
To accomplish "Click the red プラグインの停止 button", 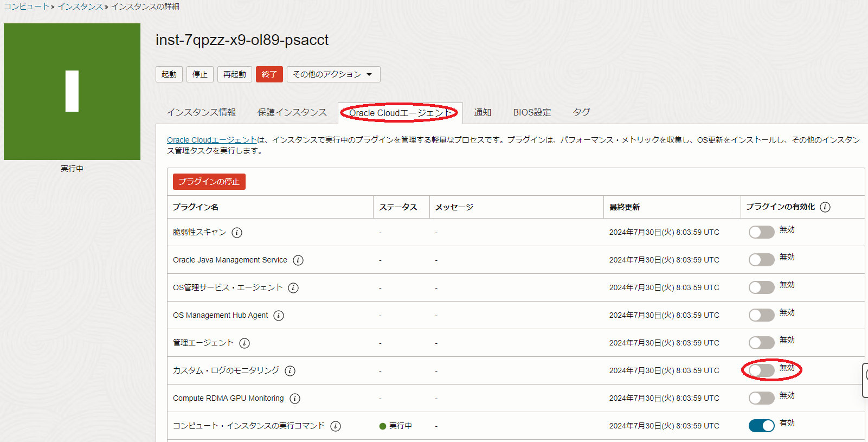I will pos(209,182).
